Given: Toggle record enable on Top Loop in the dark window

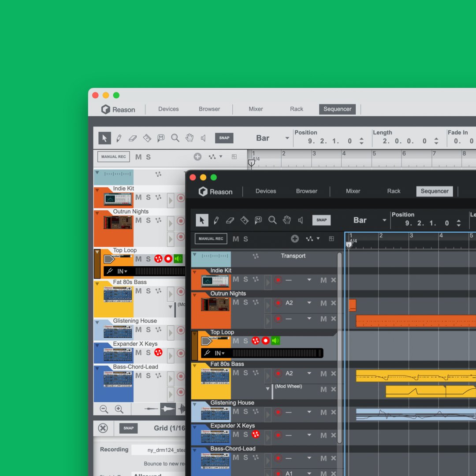Looking at the screenshot, I should coord(265,341).
